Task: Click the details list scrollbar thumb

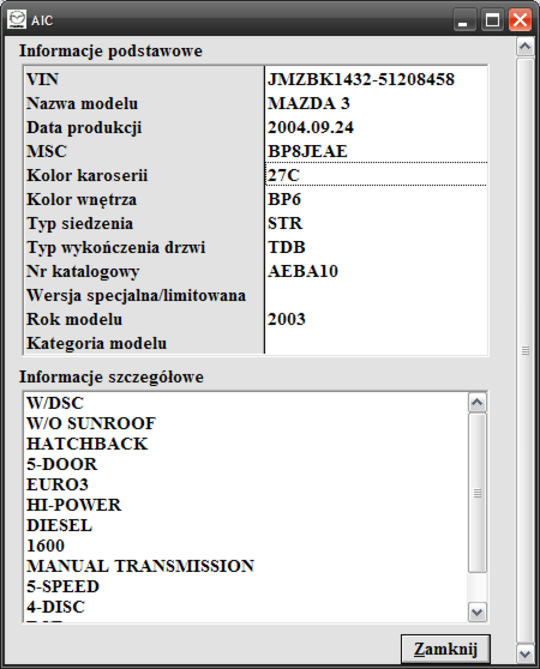Action: pyautogui.click(x=477, y=493)
